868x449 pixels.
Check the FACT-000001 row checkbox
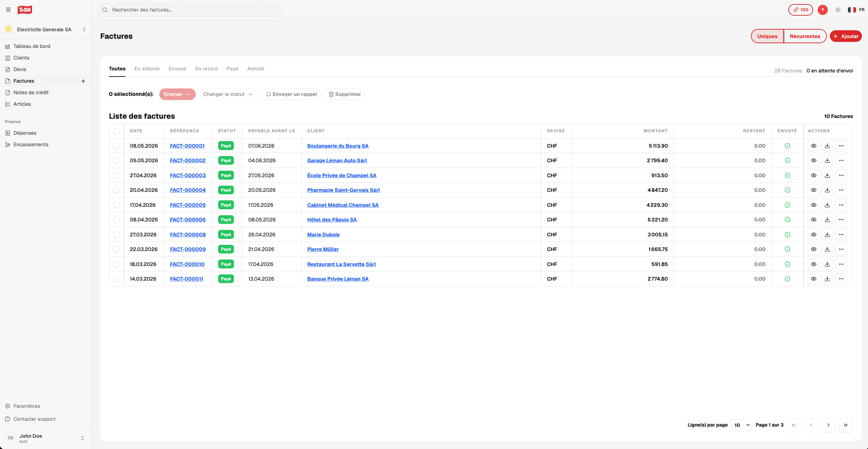[116, 146]
